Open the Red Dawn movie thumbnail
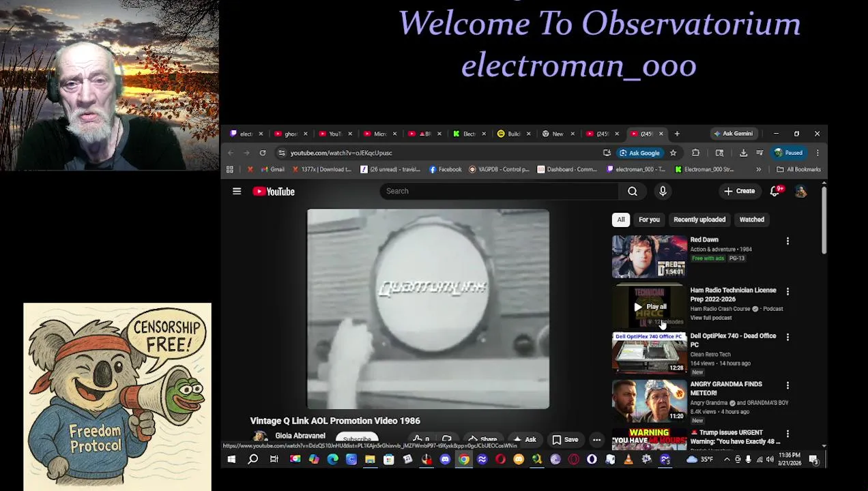The image size is (868, 491). [650, 256]
